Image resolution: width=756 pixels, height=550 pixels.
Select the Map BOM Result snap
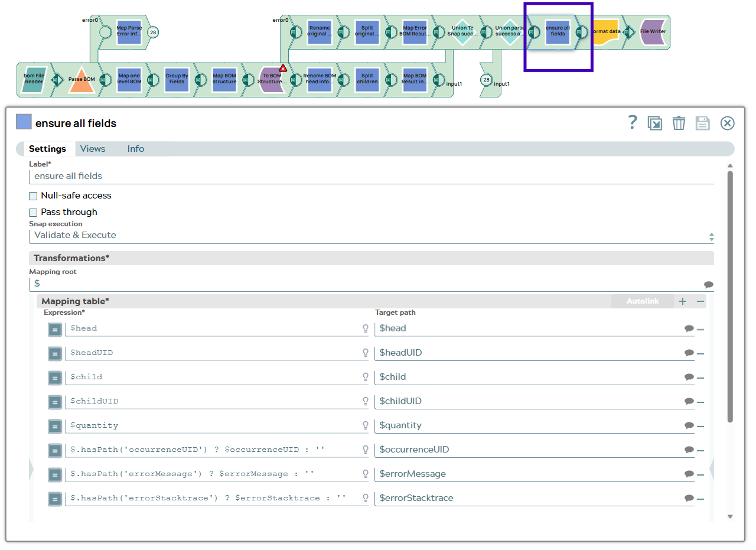coord(415,79)
